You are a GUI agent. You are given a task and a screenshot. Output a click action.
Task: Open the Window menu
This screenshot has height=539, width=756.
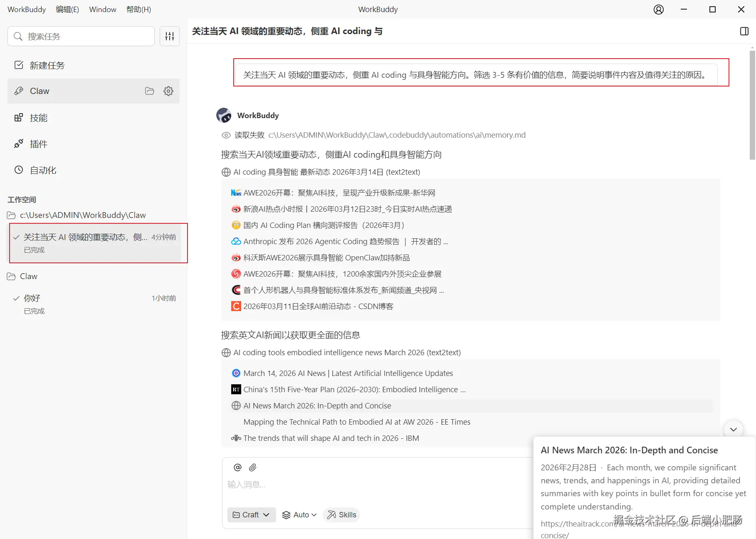click(x=103, y=9)
